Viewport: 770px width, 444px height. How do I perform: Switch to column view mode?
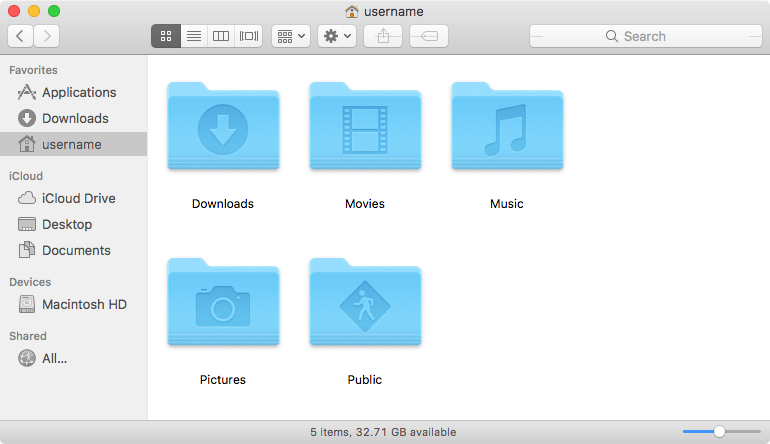coord(221,36)
